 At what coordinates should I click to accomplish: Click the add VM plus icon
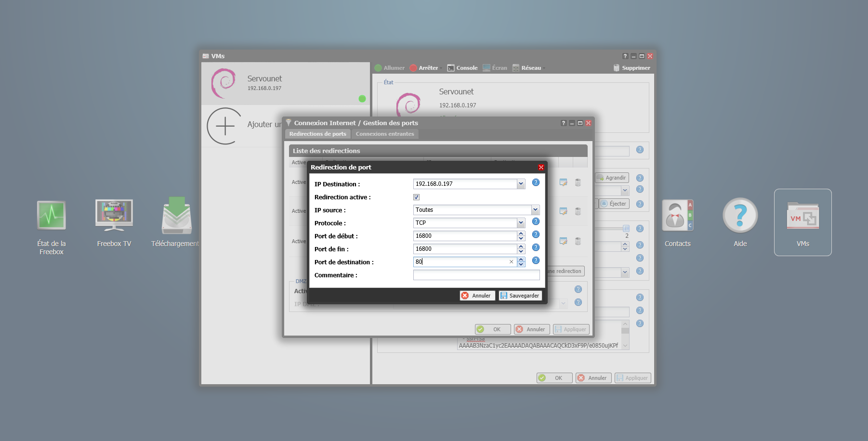pos(225,126)
